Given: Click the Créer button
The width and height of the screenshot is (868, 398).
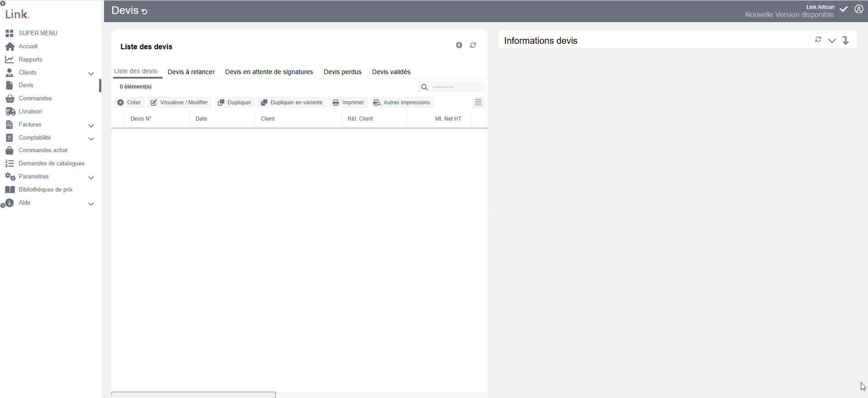Looking at the screenshot, I should [129, 103].
